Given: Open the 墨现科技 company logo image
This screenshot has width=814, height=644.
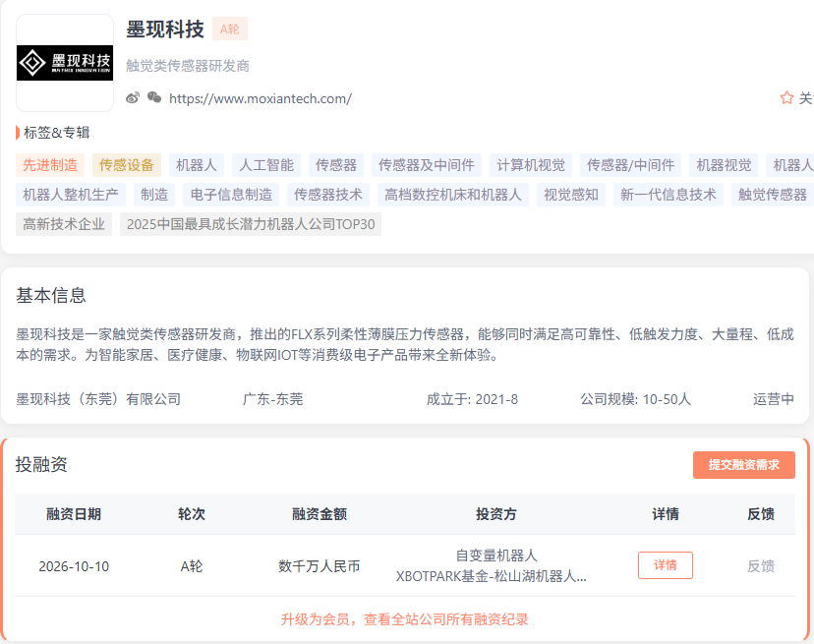Looking at the screenshot, I should tap(65, 63).
